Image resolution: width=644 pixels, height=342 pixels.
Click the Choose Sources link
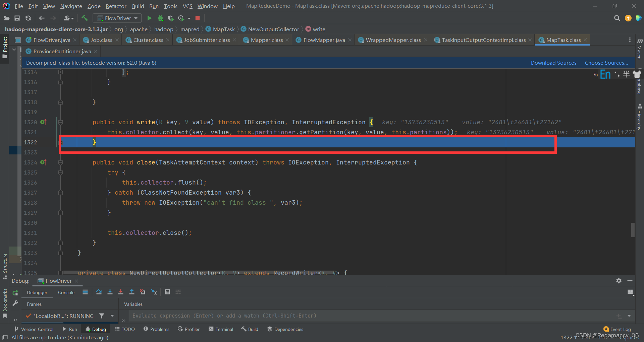coord(606,63)
